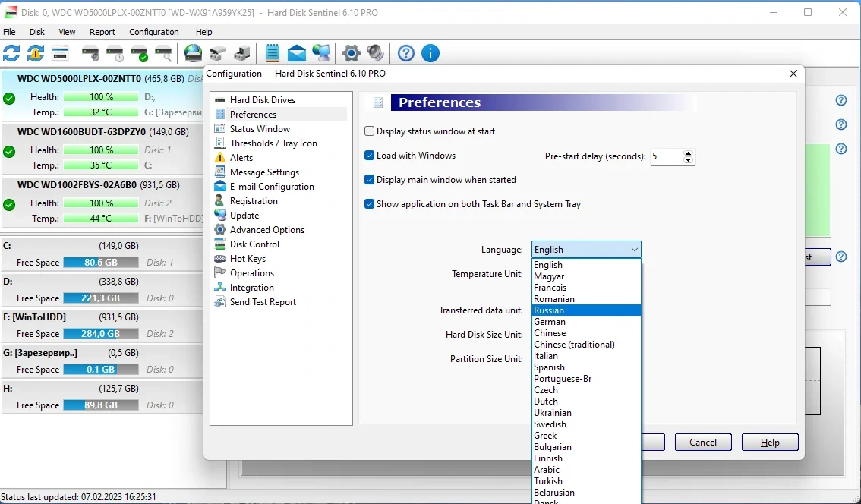Viewport: 861px width, 504px height.
Task: Open Send Test Report category
Action: 263,302
